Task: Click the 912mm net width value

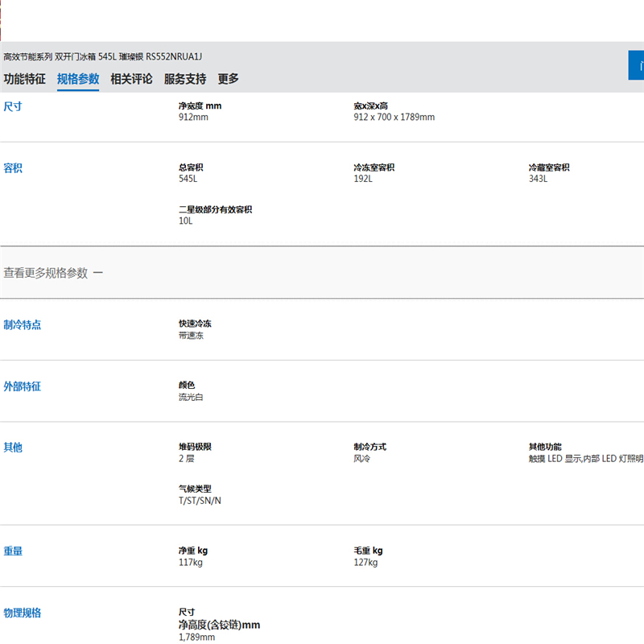Action: [x=193, y=118]
